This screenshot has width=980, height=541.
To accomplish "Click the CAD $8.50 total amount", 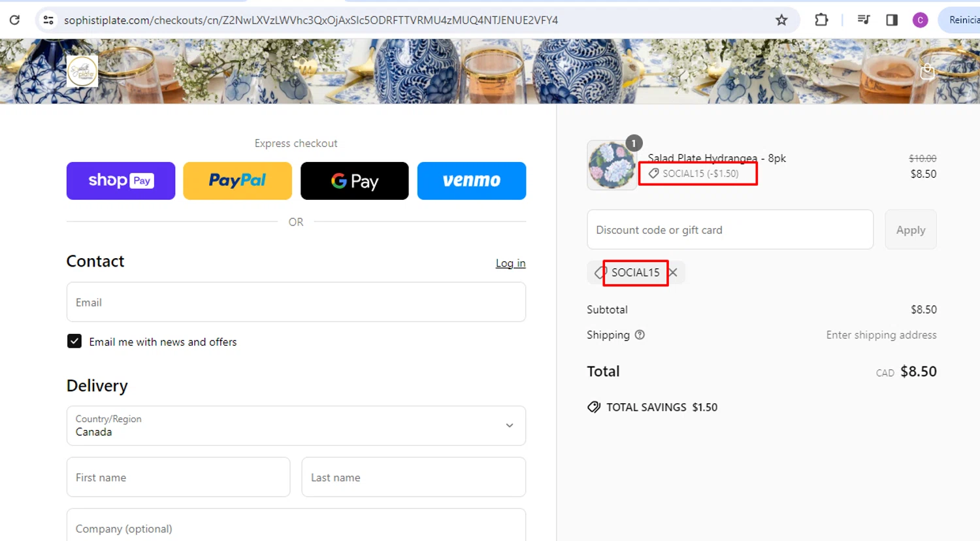I will [906, 372].
